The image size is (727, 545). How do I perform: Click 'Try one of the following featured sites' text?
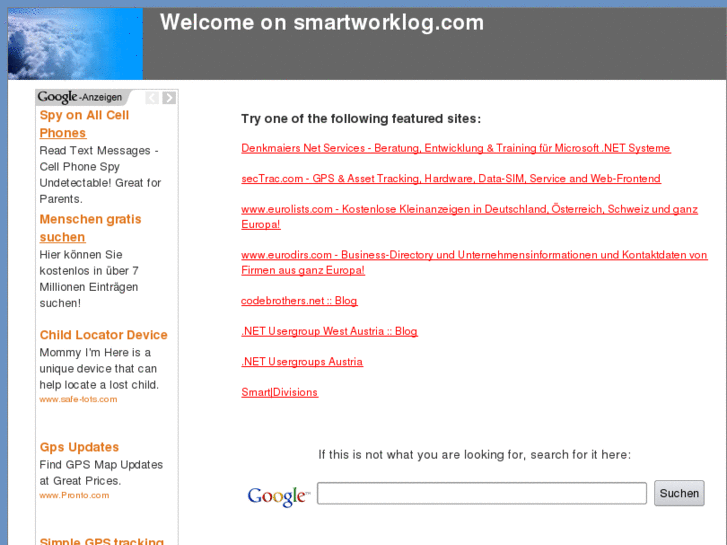point(361,119)
